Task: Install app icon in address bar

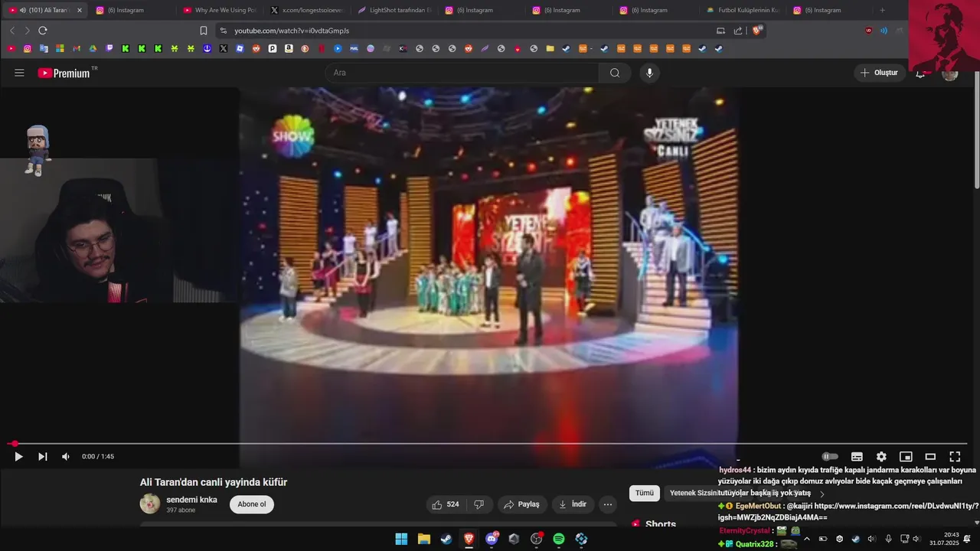Action: coord(720,31)
